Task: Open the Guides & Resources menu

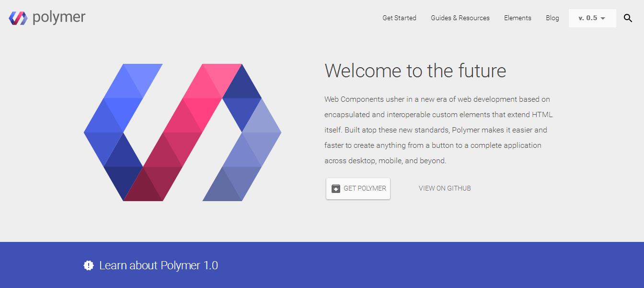Action: [460, 18]
